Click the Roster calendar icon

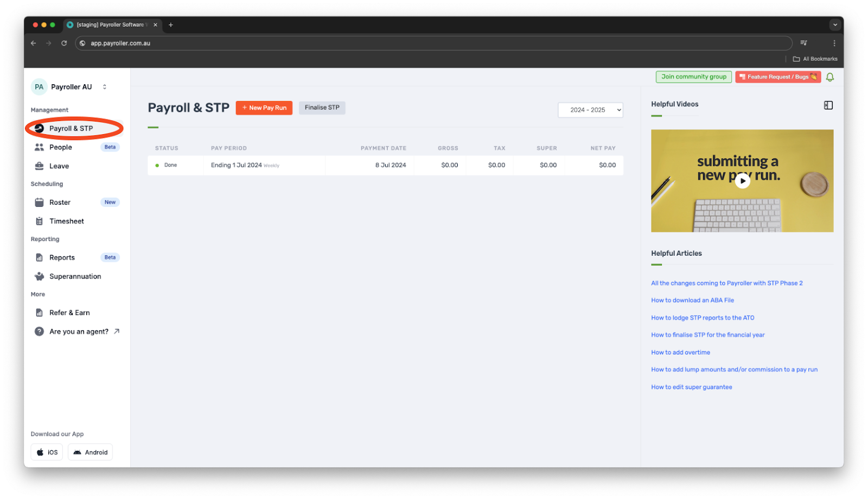39,203
